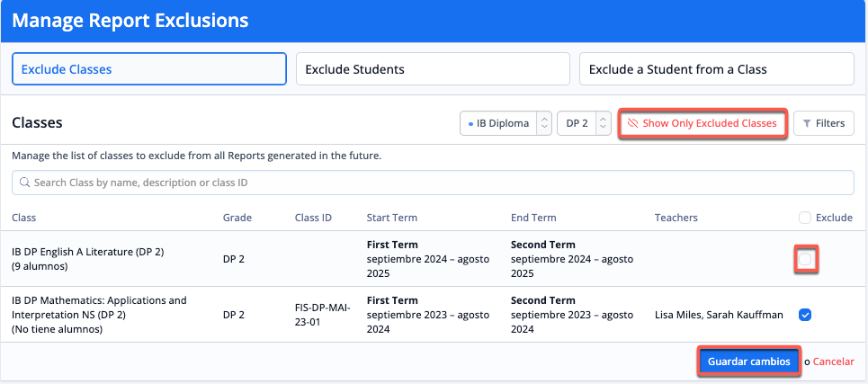The image size is (868, 384).
Task: Toggle the Exclude header select-all checkbox
Action: point(805,218)
